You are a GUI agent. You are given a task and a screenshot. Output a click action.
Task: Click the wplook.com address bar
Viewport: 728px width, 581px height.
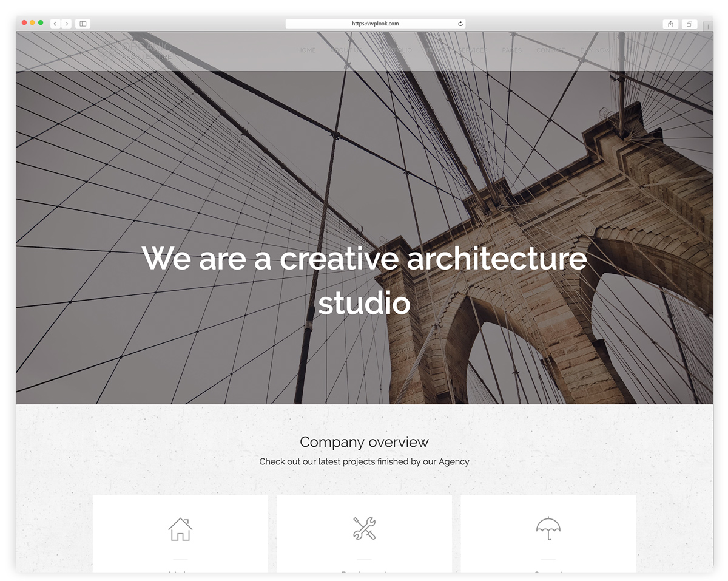point(376,24)
